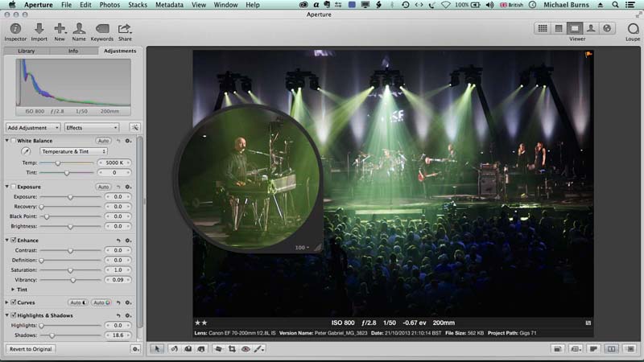The width and height of the screenshot is (644, 362).
Task: Click the Import toolbar icon
Action: pyautogui.click(x=39, y=32)
